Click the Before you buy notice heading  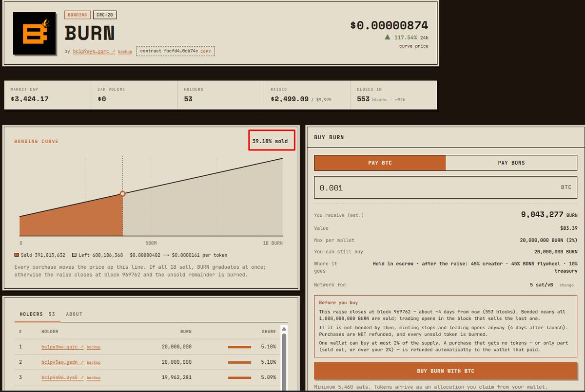tap(338, 303)
